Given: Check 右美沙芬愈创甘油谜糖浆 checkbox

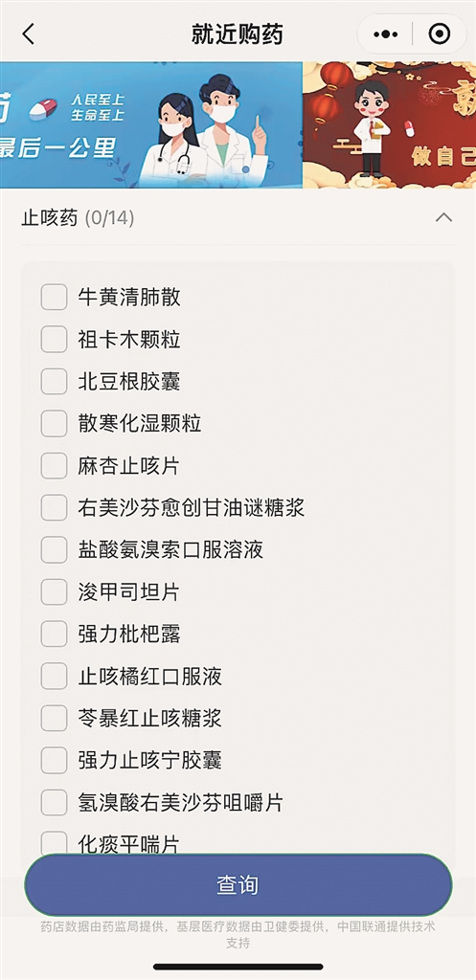Looking at the screenshot, I should (x=54, y=507).
